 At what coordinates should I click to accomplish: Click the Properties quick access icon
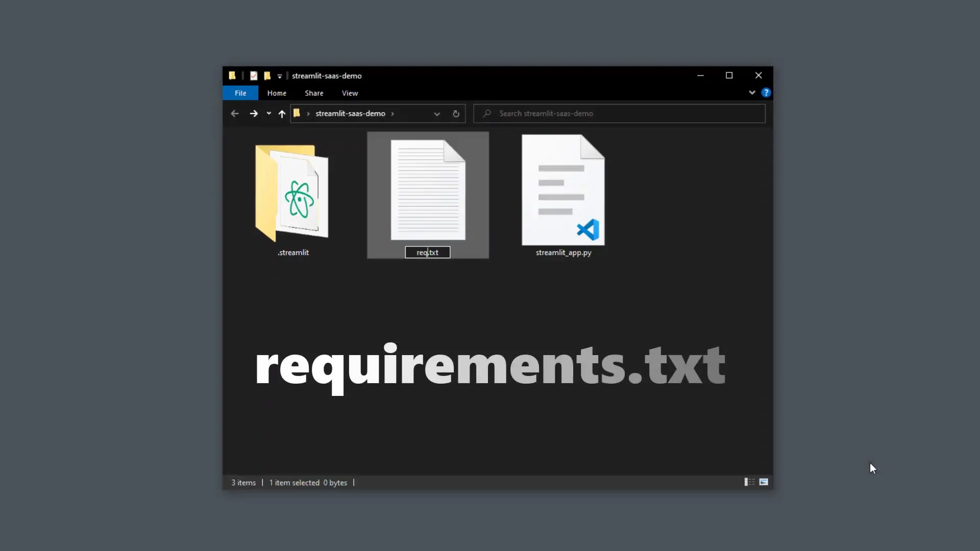(x=254, y=76)
